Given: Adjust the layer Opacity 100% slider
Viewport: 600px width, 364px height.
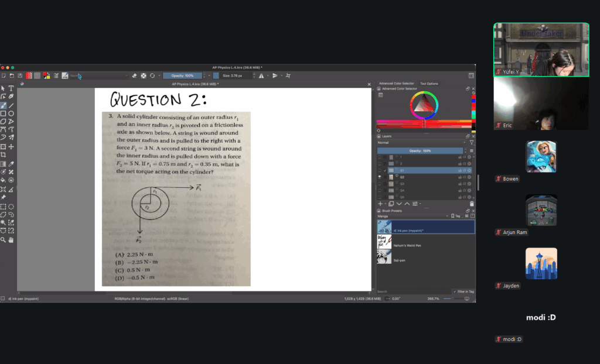Looking at the screenshot, I should [420, 150].
